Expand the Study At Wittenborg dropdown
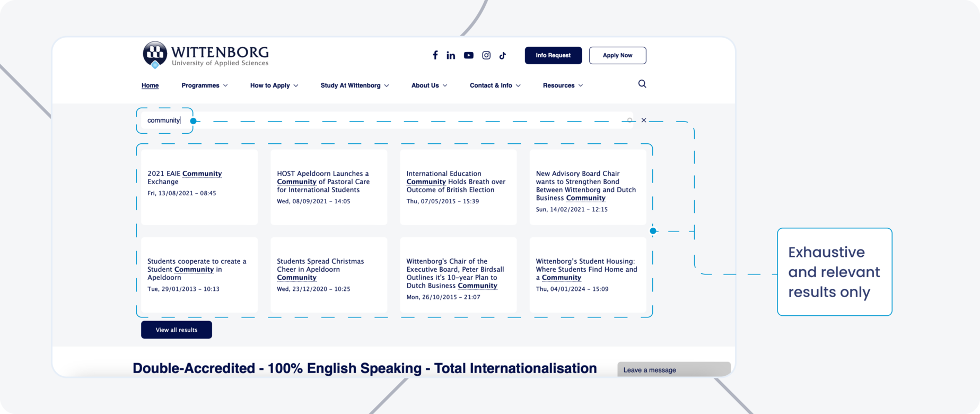Image resolution: width=980 pixels, height=414 pixels. click(355, 85)
